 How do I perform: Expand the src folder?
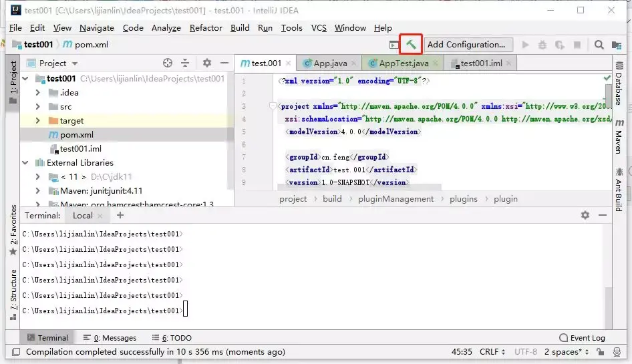point(37,106)
